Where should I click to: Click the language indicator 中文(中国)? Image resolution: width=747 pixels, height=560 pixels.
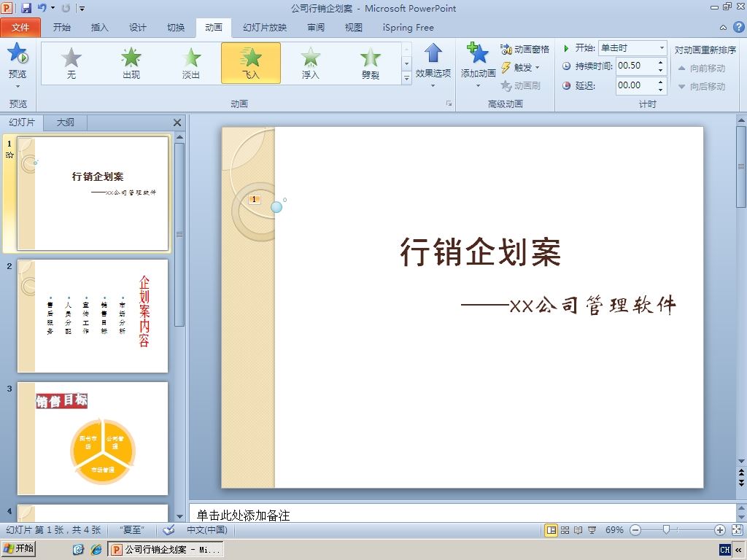tap(206, 530)
